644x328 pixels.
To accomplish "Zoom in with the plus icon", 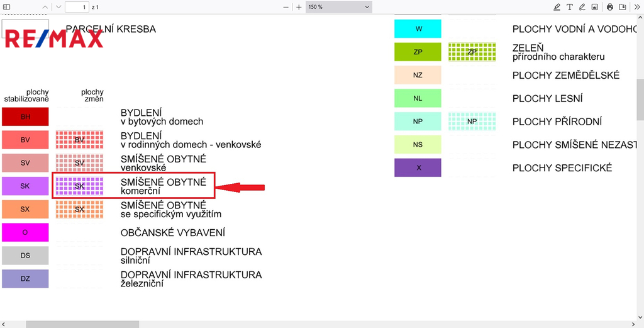I will [299, 7].
